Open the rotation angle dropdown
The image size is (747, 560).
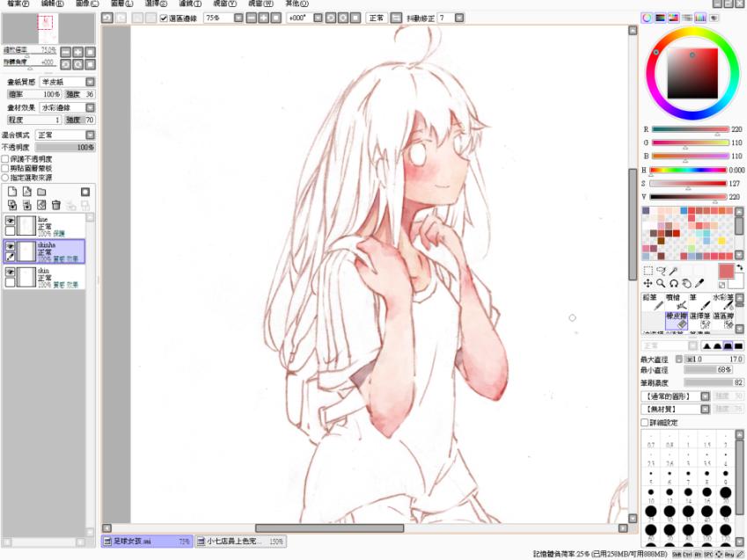pos(318,18)
